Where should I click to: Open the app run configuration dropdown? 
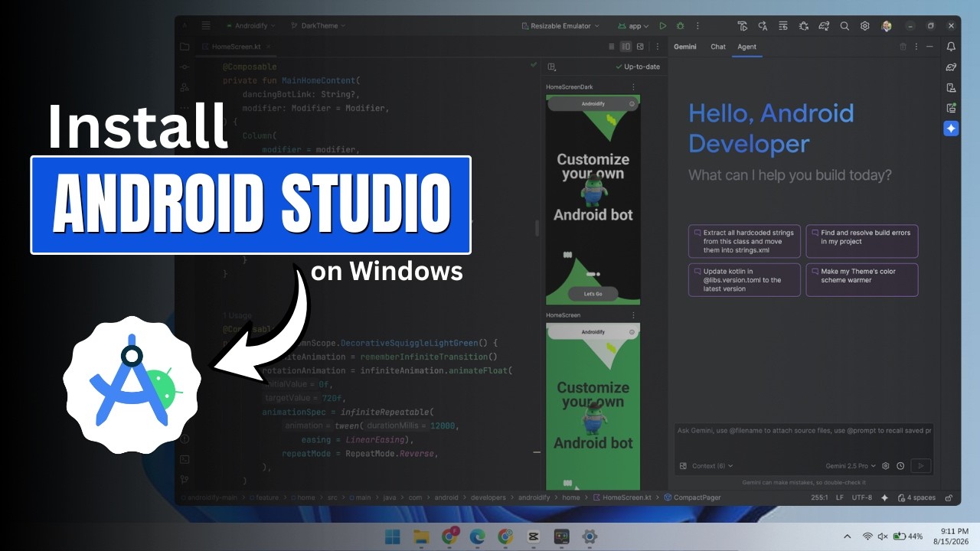point(632,26)
